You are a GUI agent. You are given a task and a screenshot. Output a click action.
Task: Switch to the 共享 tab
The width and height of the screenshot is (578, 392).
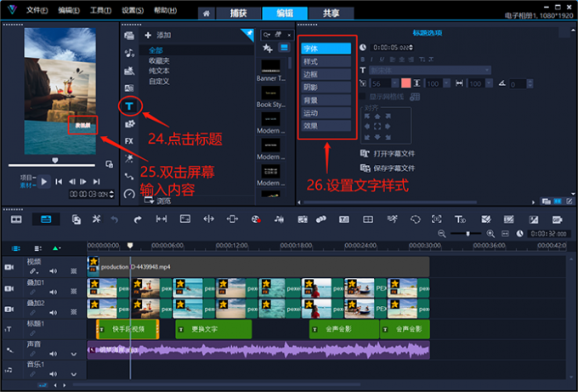pyautogui.click(x=331, y=14)
